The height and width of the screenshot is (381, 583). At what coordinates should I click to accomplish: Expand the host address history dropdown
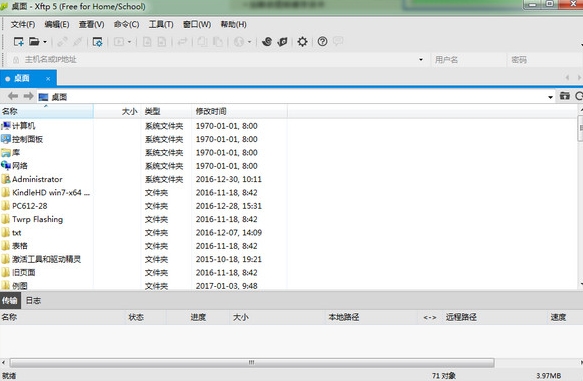(421, 59)
